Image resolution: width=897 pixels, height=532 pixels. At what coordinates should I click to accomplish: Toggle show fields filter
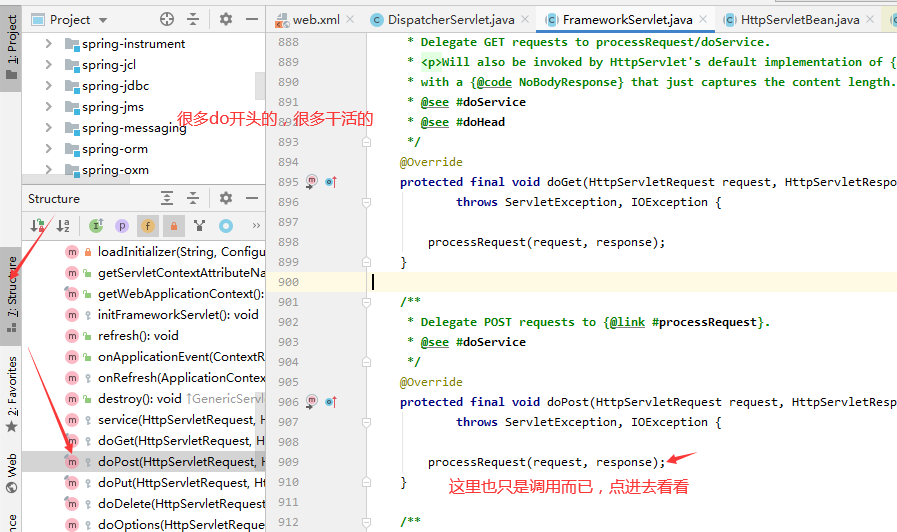[148, 226]
